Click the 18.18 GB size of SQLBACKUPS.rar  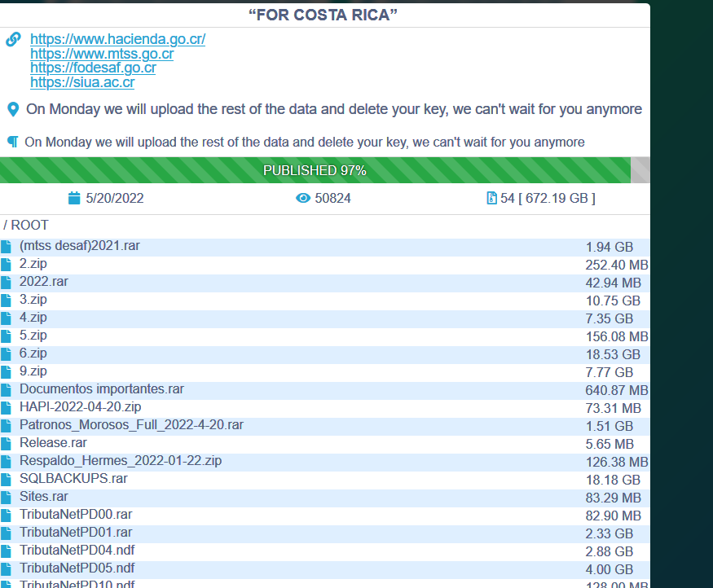[x=613, y=480]
